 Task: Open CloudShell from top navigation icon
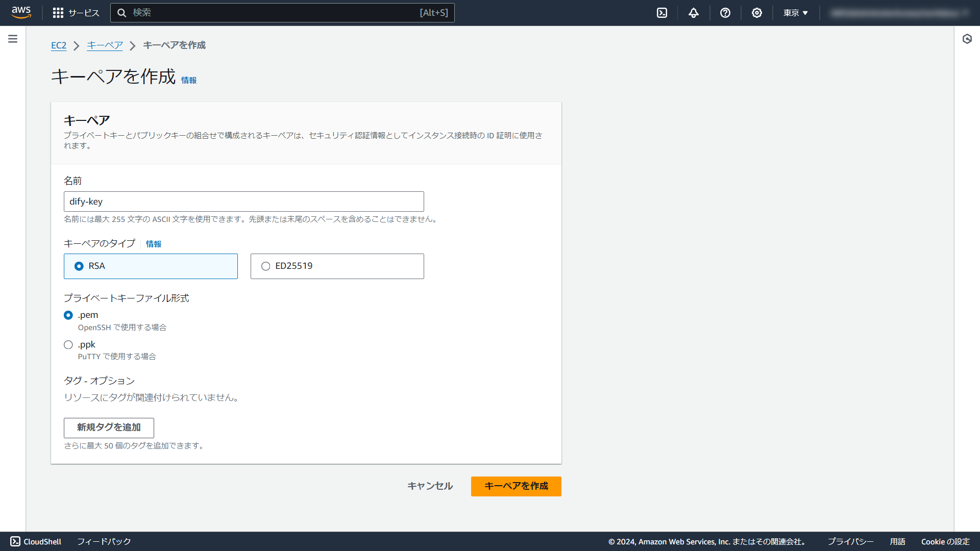point(662,13)
